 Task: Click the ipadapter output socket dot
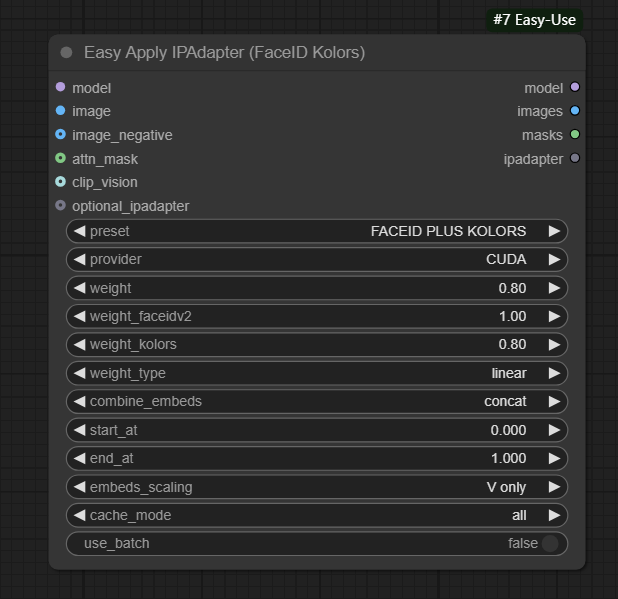pos(574,158)
